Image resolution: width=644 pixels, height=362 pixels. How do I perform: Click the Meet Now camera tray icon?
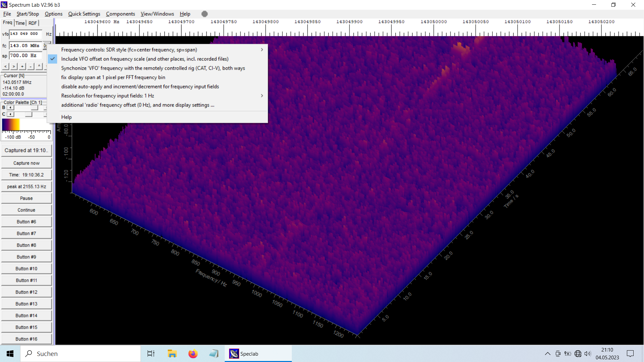pos(558,354)
